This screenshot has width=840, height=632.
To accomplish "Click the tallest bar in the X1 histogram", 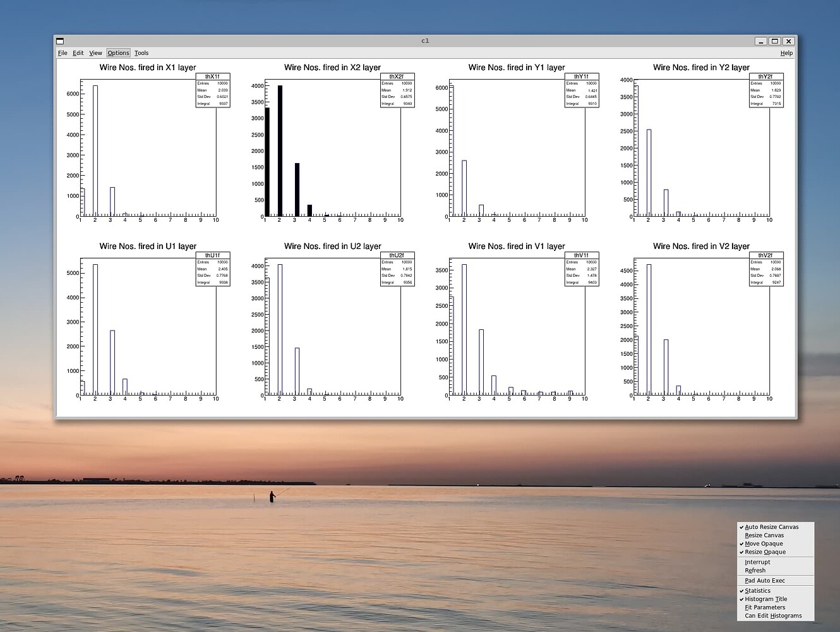I will coord(95,151).
